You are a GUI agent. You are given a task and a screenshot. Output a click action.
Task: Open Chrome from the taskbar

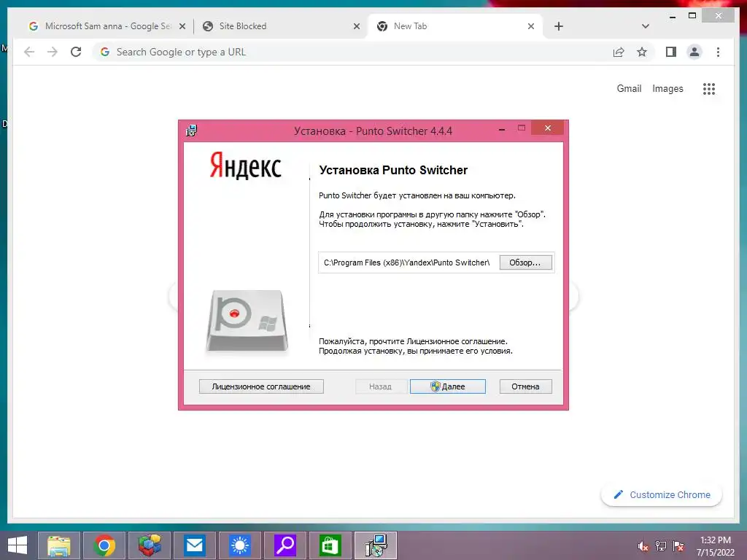point(104,545)
